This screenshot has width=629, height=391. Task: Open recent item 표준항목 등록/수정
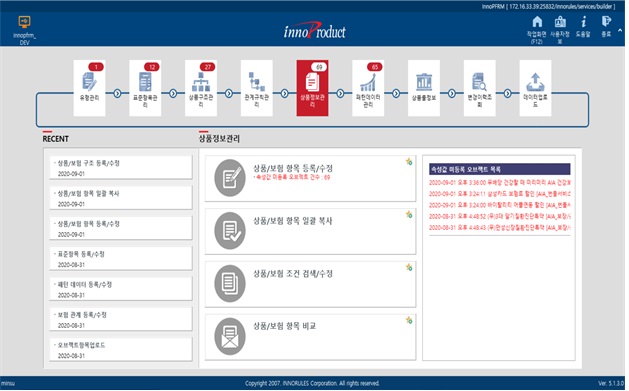121,258
